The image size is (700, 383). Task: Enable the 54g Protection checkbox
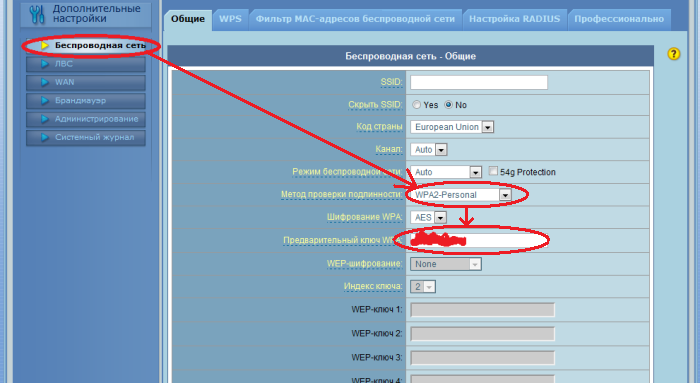point(493,171)
